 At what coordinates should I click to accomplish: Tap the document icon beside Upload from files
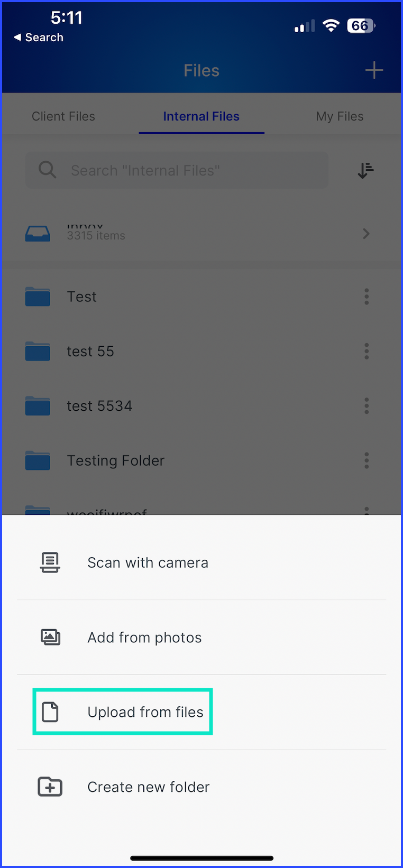(50, 712)
